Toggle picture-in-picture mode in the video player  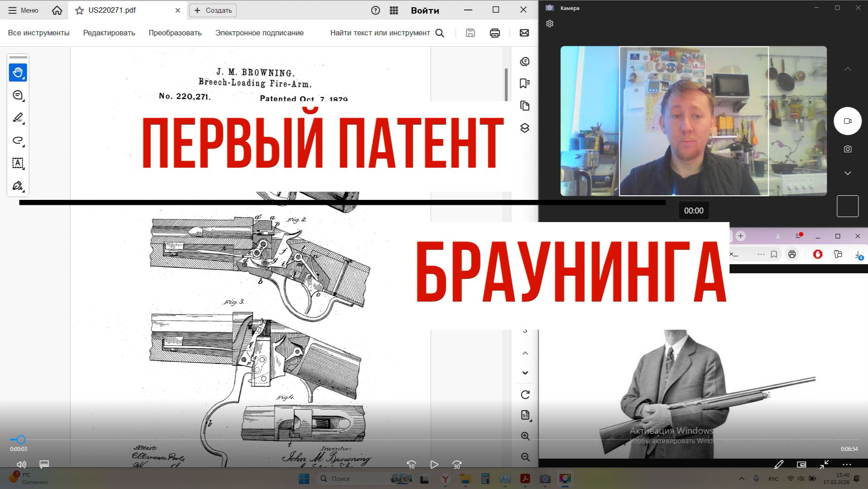801,465
